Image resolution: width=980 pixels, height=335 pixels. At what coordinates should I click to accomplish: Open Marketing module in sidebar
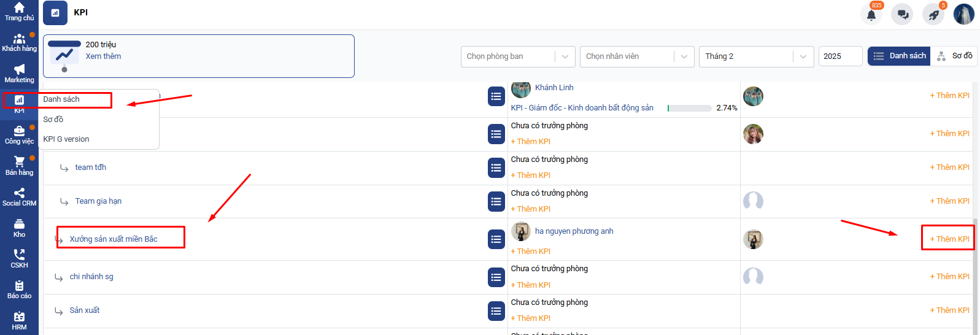[19, 73]
